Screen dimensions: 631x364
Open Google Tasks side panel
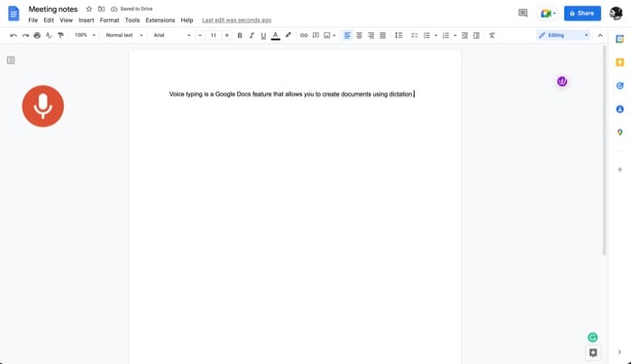(620, 86)
